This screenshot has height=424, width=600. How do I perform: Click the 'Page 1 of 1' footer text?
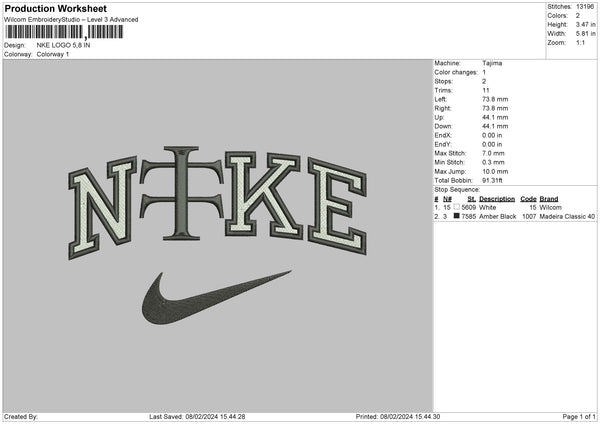579,417
